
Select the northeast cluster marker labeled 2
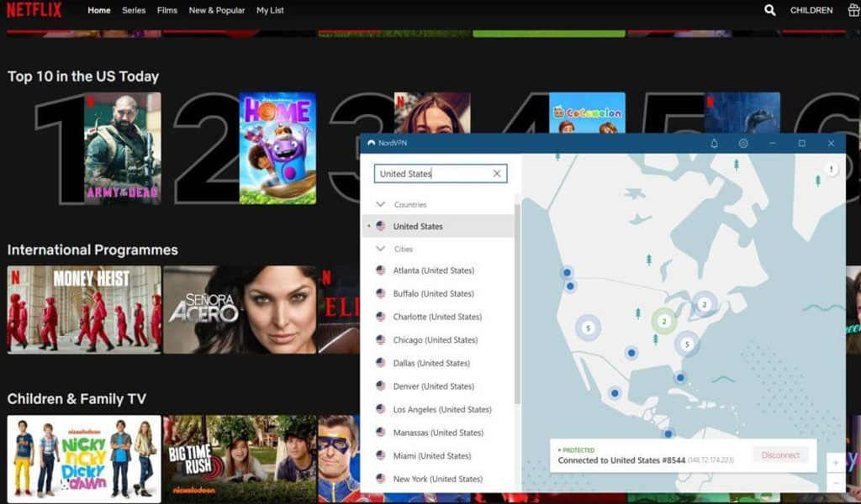[x=705, y=304]
